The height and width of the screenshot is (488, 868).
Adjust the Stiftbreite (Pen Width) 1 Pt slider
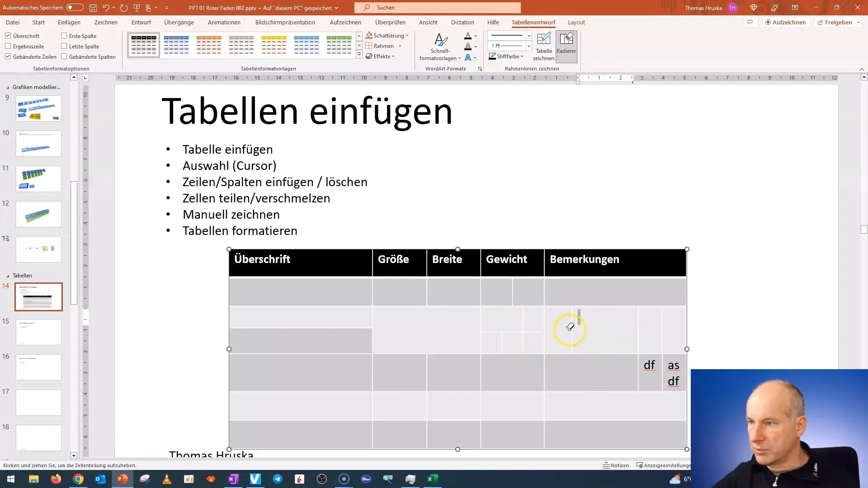click(509, 46)
